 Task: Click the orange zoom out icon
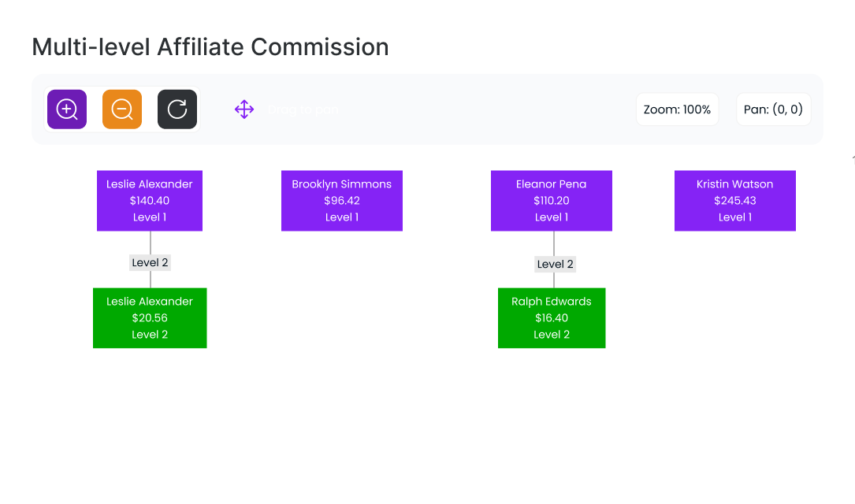click(122, 109)
